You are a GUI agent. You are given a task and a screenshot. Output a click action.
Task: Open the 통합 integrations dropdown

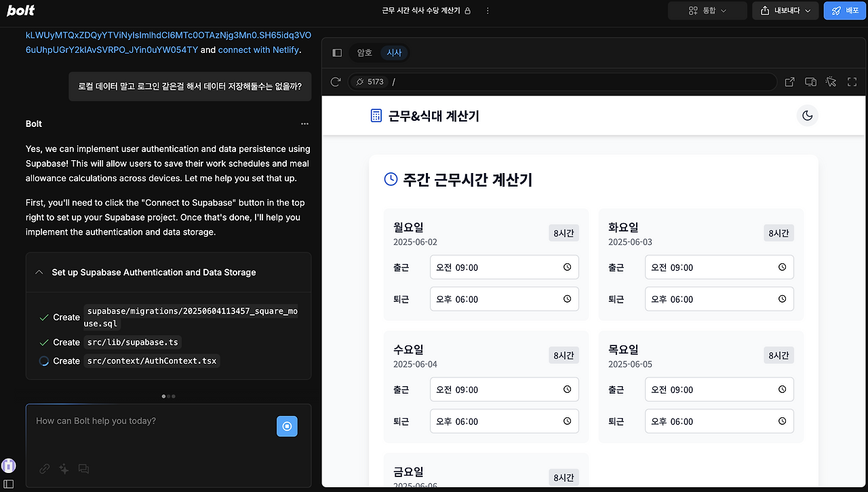click(707, 10)
